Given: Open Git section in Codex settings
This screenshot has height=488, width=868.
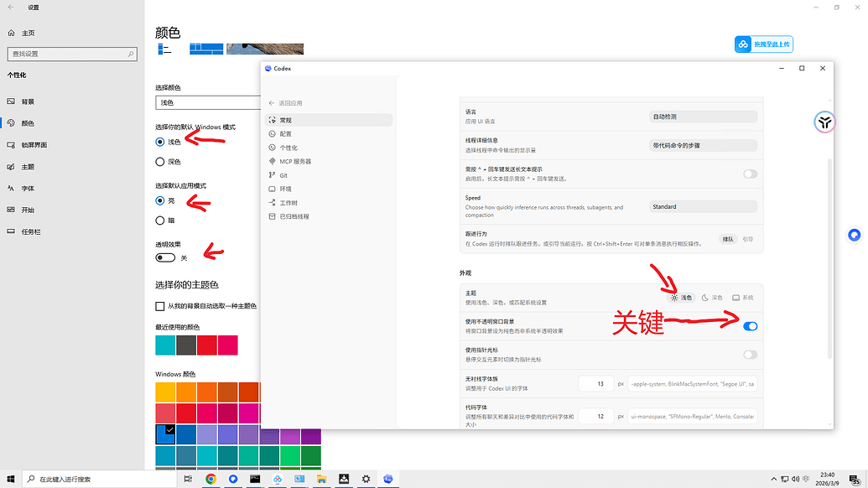Looking at the screenshot, I should point(329,175).
